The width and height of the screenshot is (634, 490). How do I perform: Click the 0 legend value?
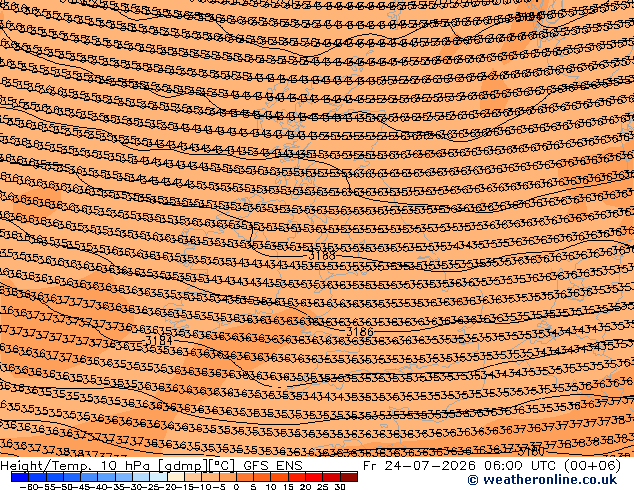pos(237,487)
